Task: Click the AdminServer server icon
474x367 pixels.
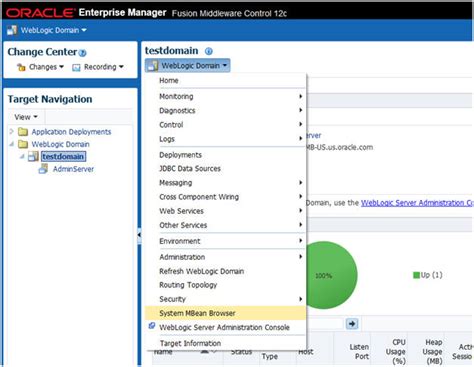Action: [x=43, y=169]
